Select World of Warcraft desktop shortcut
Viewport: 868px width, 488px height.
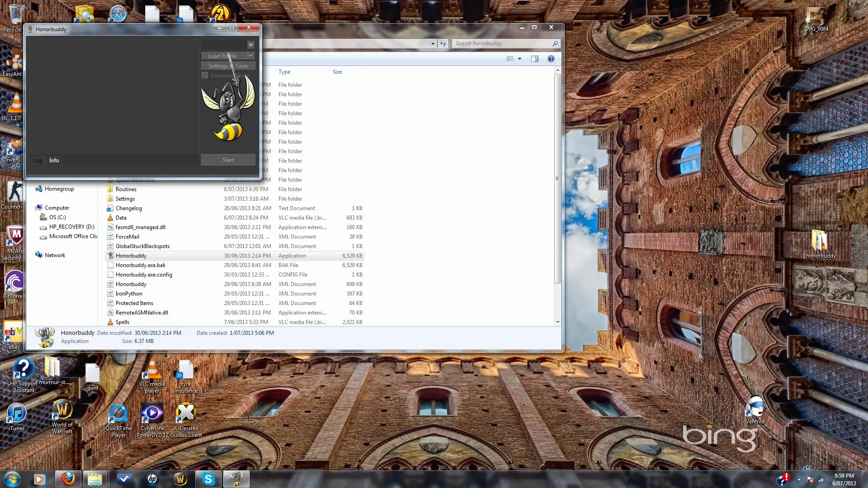(62, 417)
